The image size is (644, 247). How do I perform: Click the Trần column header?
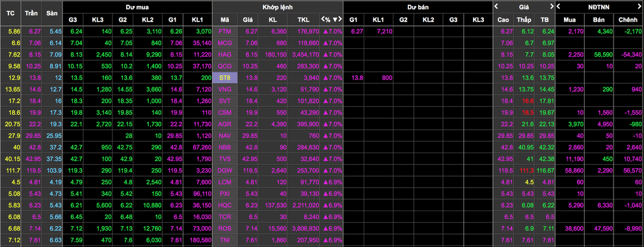pos(31,13)
